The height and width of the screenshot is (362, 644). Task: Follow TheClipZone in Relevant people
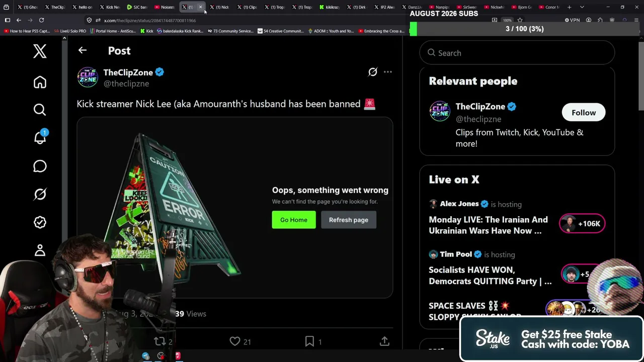click(x=584, y=113)
